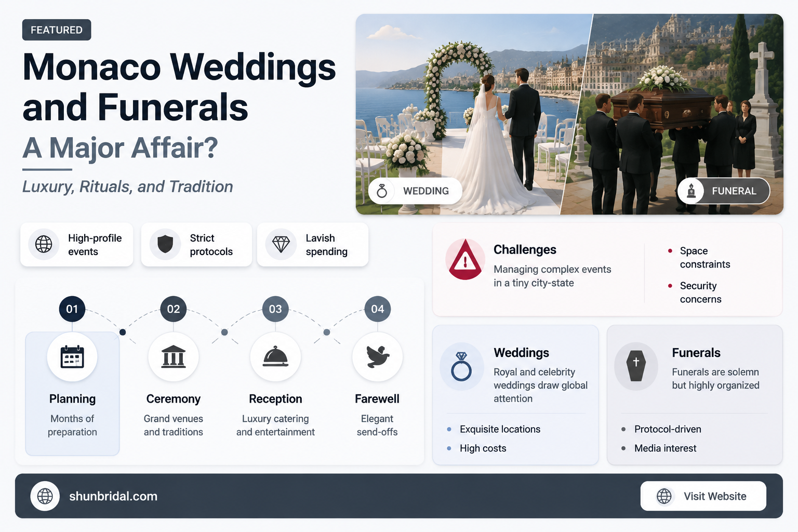Click the A Major Affair? subtitle
798x532 pixels.
(120, 148)
